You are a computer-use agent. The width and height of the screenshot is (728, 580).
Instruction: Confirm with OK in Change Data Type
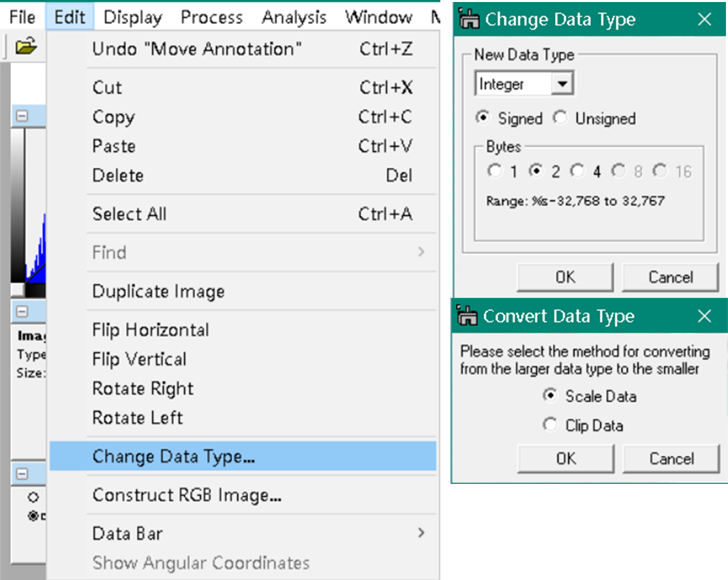565,277
